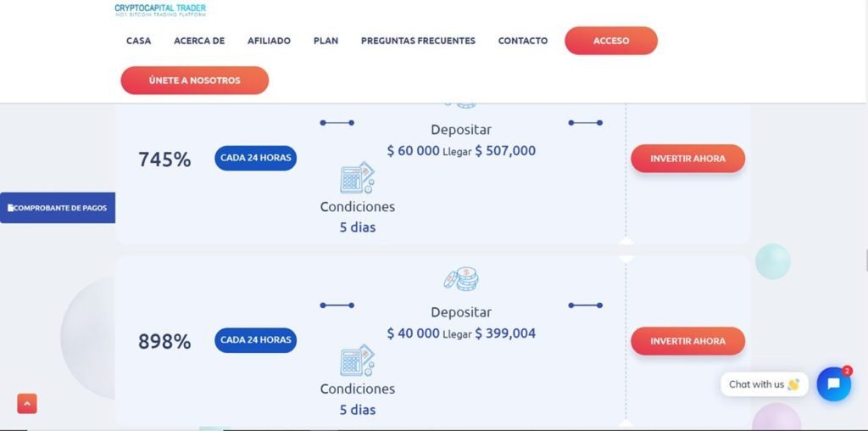Click the calculator icon in 745% plan
Image resolution: width=868 pixels, height=431 pixels.
357,178
